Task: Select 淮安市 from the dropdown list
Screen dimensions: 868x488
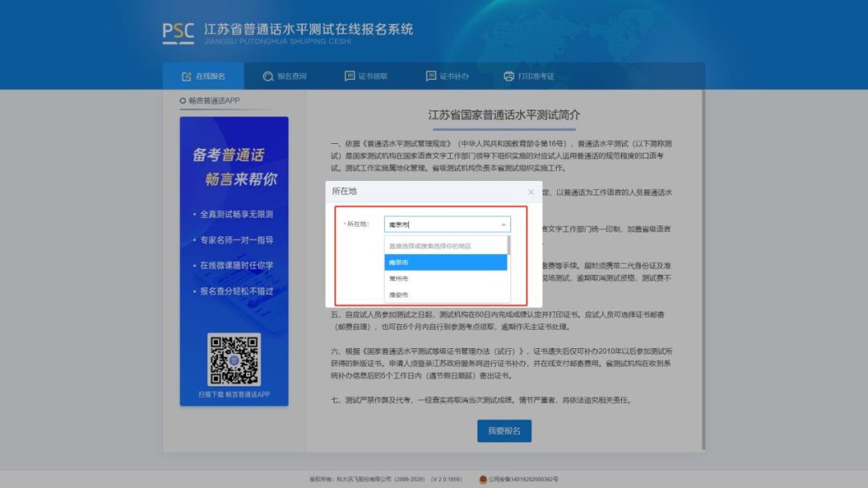Action: [x=445, y=295]
